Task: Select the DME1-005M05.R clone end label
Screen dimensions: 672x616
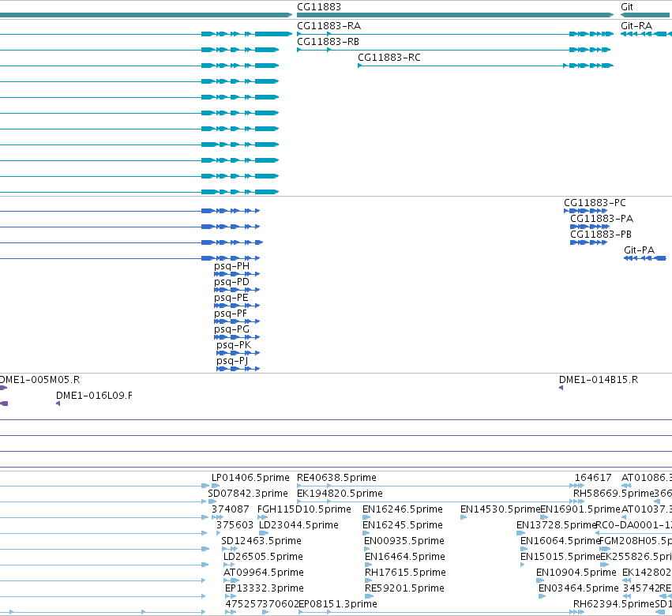Action: 39,380
